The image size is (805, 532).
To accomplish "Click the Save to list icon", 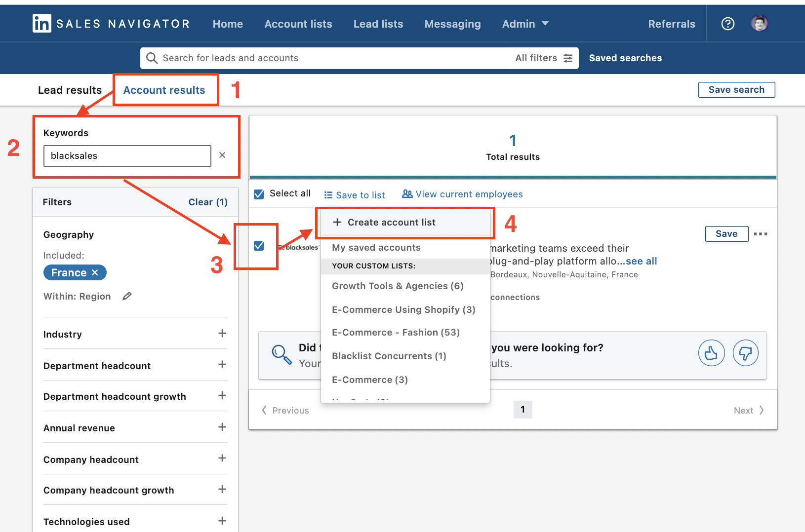I will click(328, 195).
